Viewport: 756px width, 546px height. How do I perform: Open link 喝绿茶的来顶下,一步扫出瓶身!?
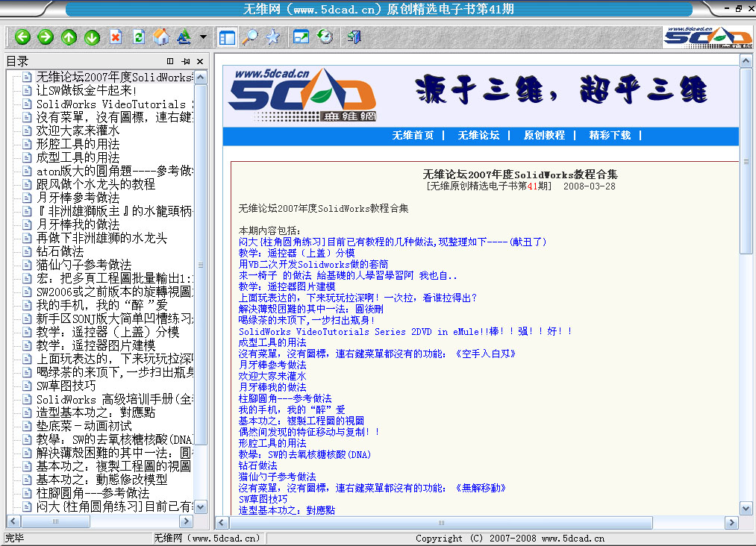[x=307, y=320]
